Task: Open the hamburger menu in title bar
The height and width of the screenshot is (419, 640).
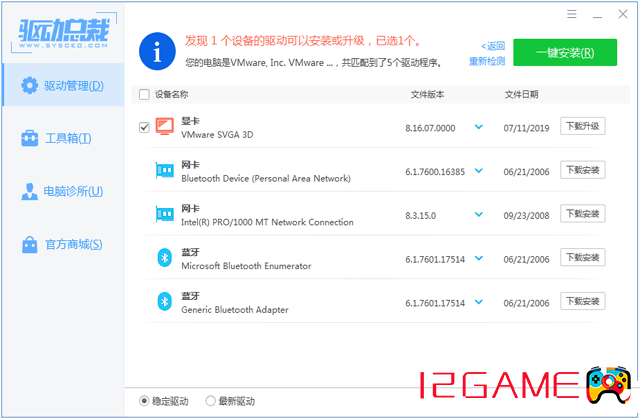Action: pyautogui.click(x=572, y=14)
